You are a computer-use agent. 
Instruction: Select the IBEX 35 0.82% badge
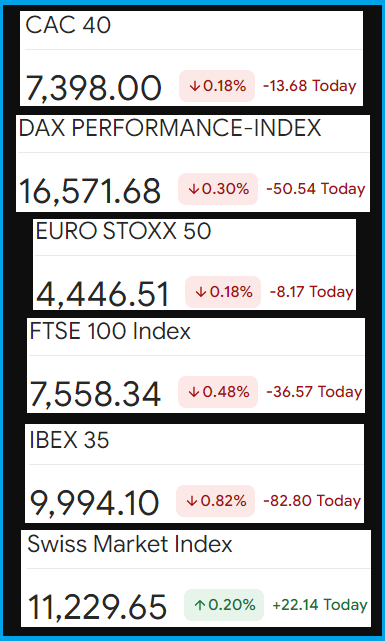click(x=215, y=501)
